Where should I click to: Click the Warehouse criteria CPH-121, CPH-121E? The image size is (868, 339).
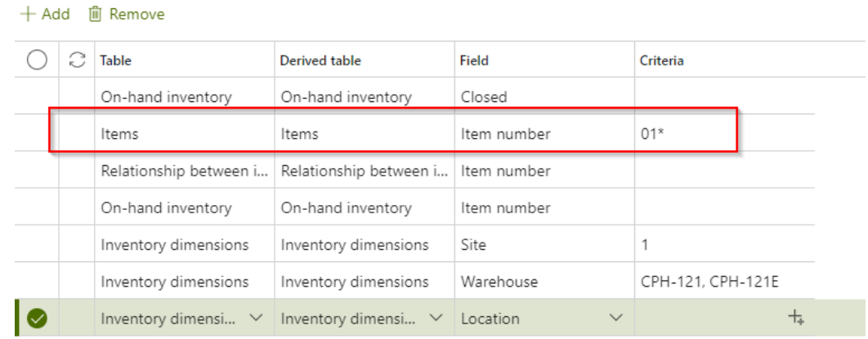point(709,282)
